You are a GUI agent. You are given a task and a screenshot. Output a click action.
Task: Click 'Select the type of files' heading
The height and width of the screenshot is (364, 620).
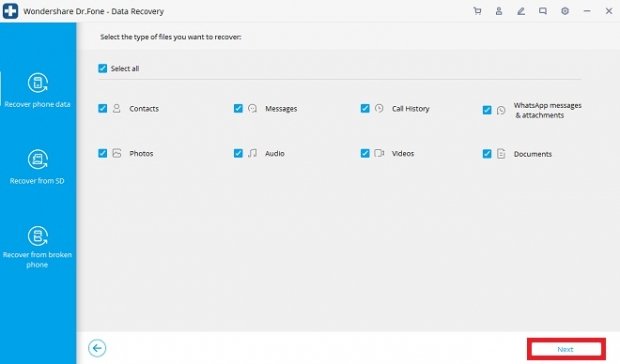[x=171, y=37]
